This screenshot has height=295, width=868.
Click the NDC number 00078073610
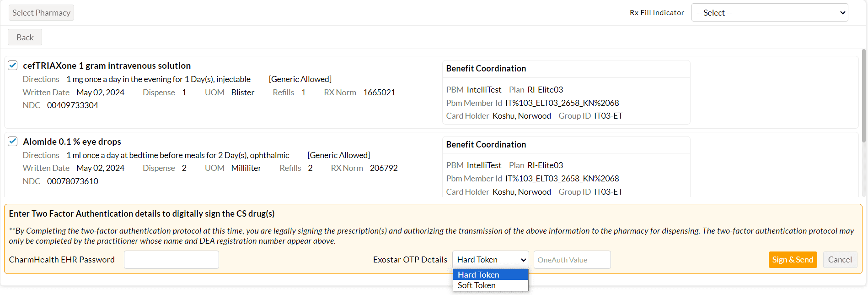pyautogui.click(x=72, y=181)
